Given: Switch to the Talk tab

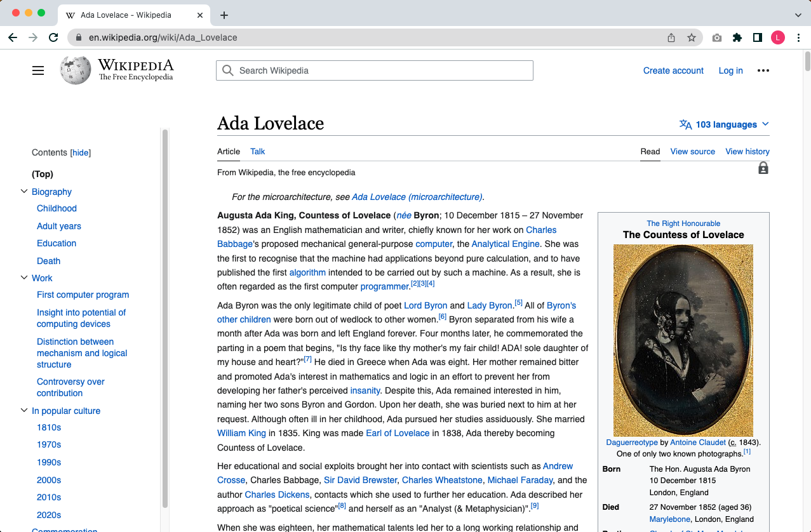Looking at the screenshot, I should click(x=257, y=151).
